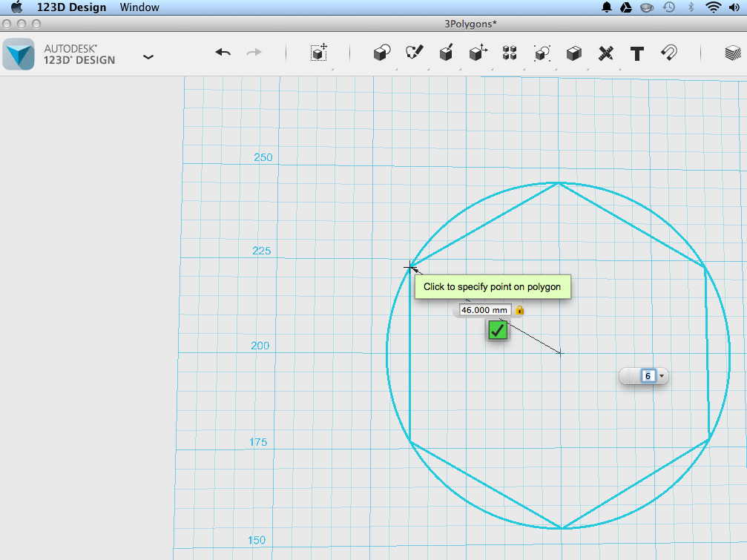Click the volume icon in menu bar
Image resolution: width=747 pixels, height=560 pixels.
coord(734,7)
